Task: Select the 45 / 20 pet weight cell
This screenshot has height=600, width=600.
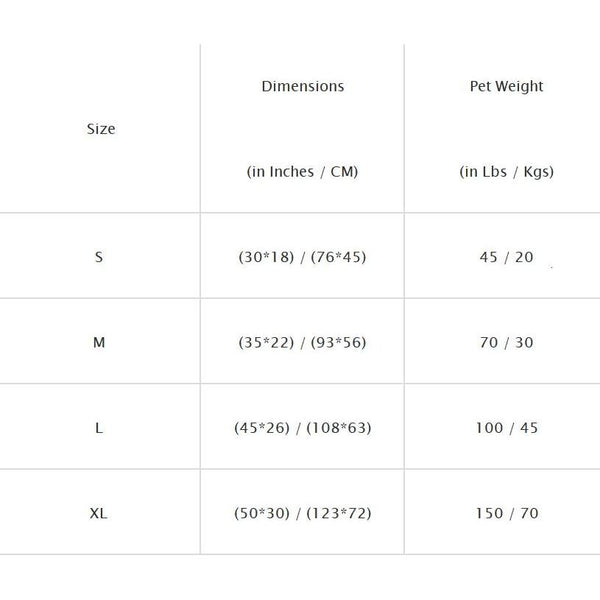Action: 507,257
